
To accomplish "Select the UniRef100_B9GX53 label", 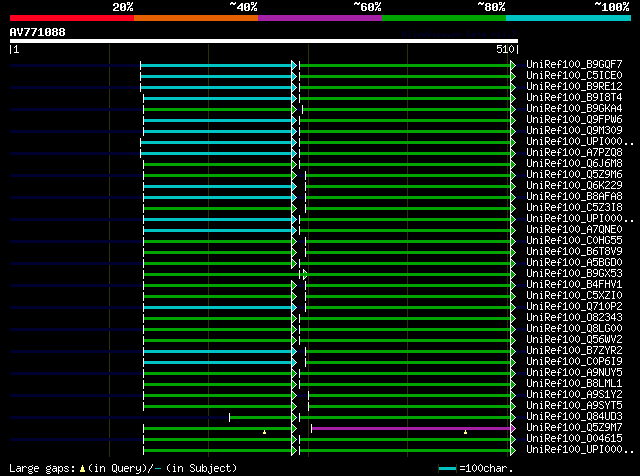I will coord(574,274).
